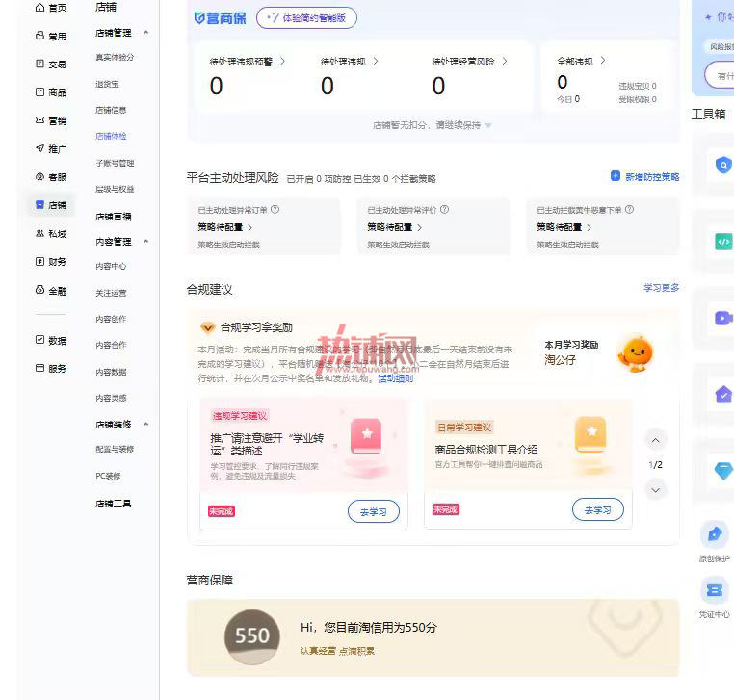Collapse the 内容管理 menu section
The height and width of the screenshot is (700, 734).
(146, 241)
